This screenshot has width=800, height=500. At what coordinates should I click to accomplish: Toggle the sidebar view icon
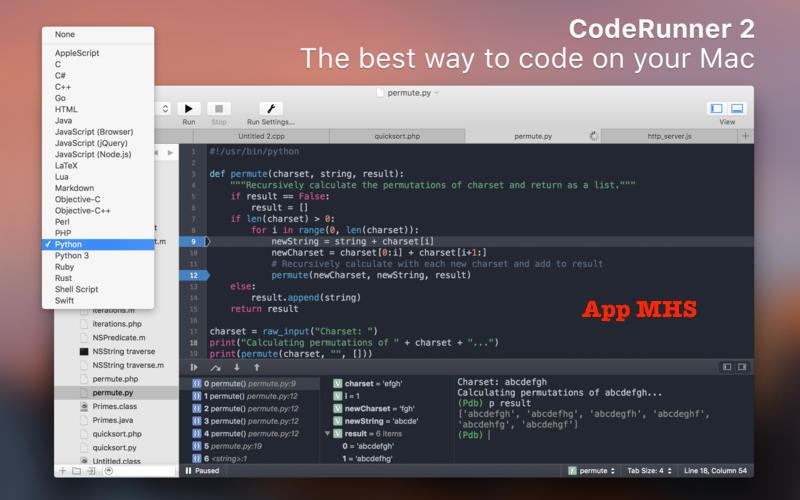(717, 108)
